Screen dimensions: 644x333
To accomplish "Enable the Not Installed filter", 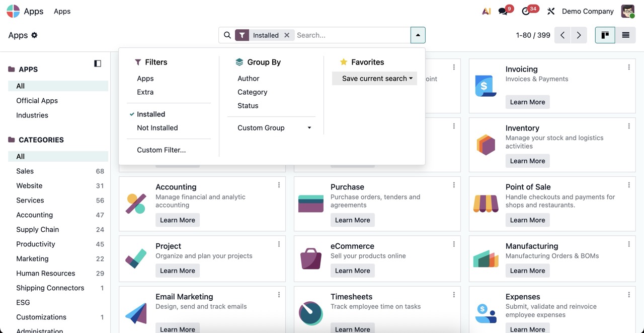I will click(157, 128).
